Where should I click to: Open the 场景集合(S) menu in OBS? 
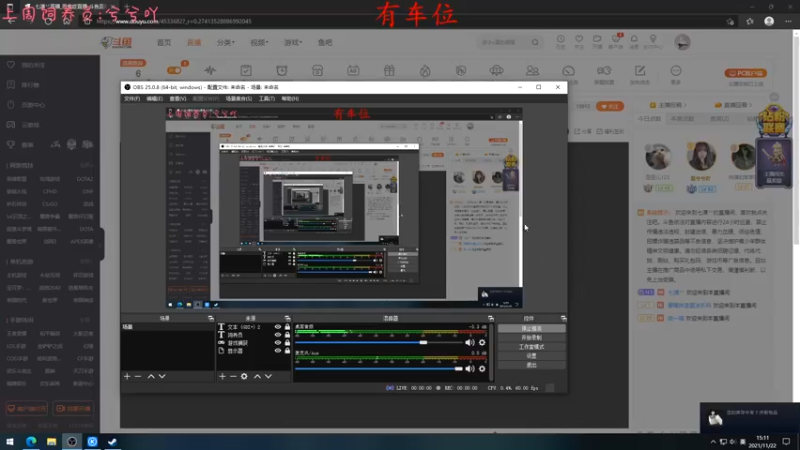click(238, 98)
